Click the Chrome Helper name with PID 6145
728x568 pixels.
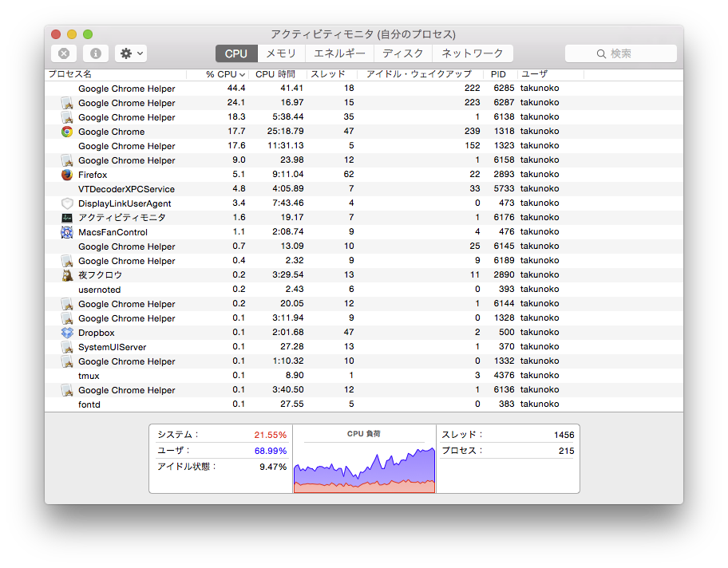click(127, 247)
